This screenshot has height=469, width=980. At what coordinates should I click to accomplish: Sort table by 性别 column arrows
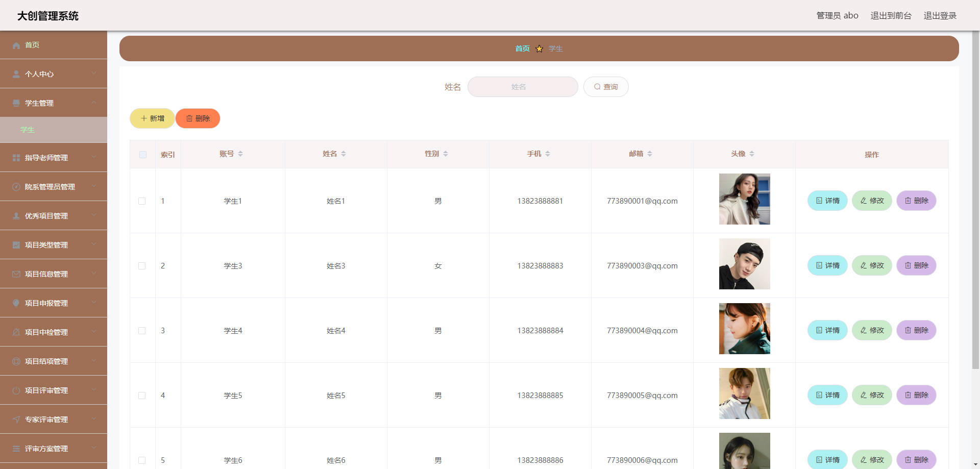click(x=446, y=154)
